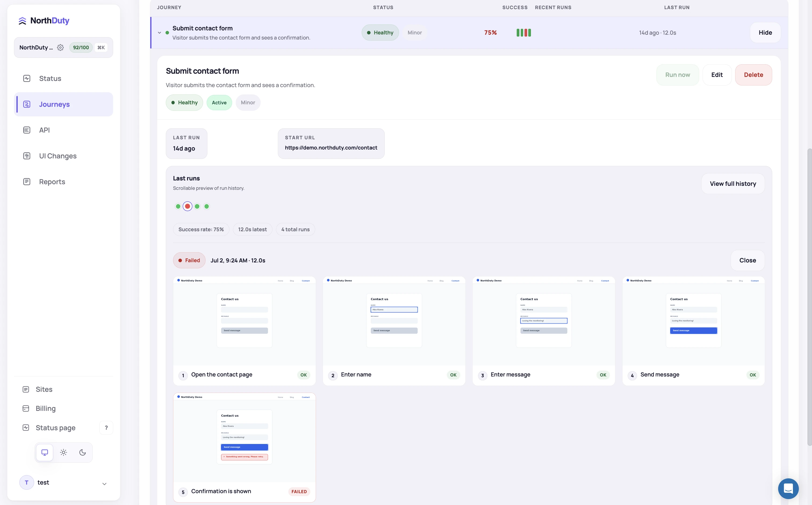Click the UI Changes sidebar icon
Screen dimensions: 812x505
27,156
